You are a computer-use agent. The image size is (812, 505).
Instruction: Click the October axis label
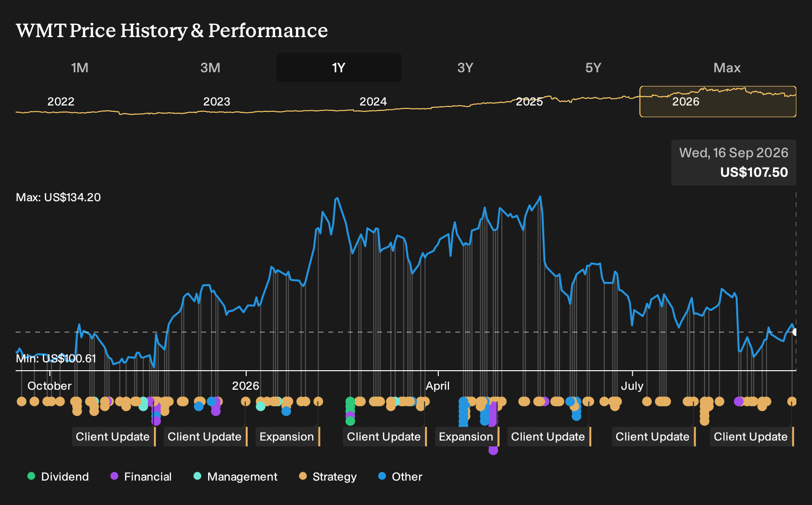pyautogui.click(x=49, y=386)
